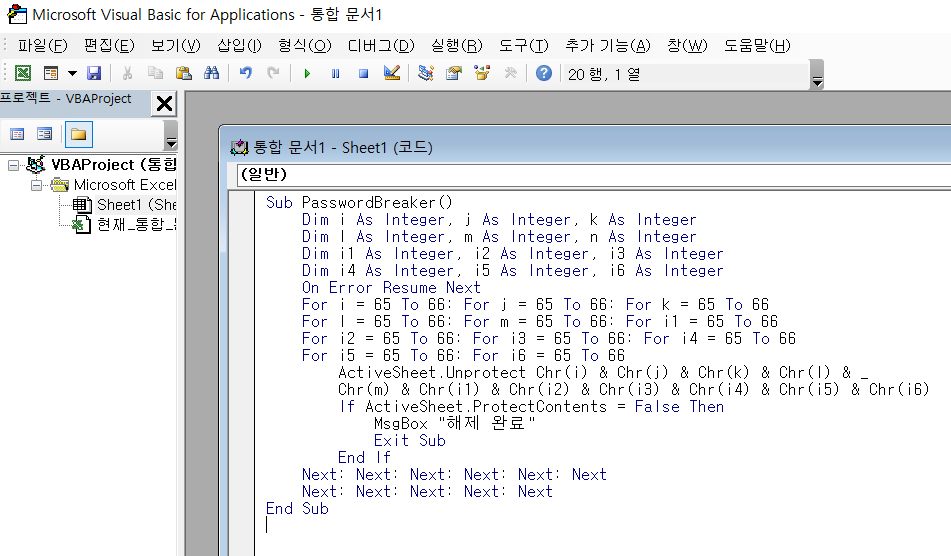This screenshot has width=951, height=556.
Task: Click If ActiveSheet.ProtectContents line
Action: [x=531, y=406]
